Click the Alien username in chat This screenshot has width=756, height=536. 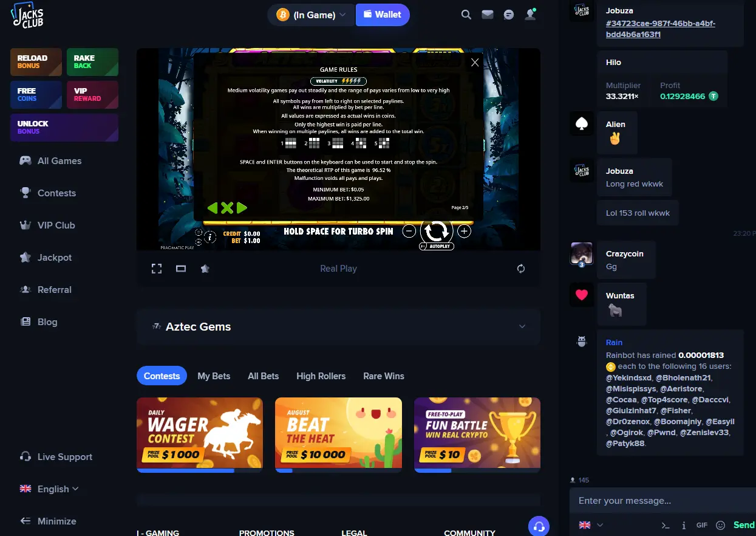[x=616, y=125]
